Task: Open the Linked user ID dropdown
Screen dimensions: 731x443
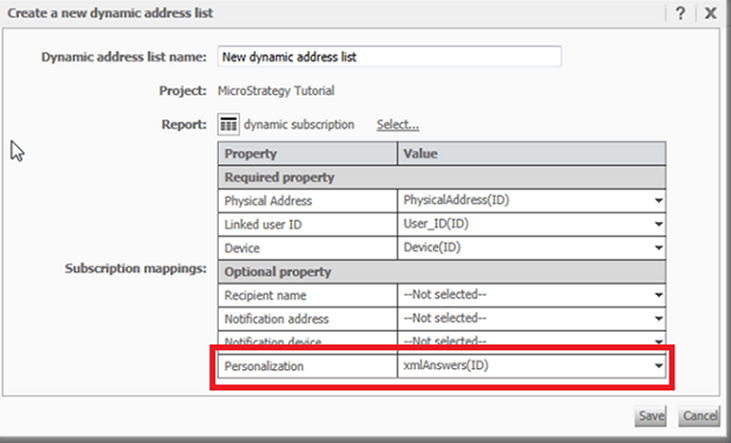Action: click(658, 224)
